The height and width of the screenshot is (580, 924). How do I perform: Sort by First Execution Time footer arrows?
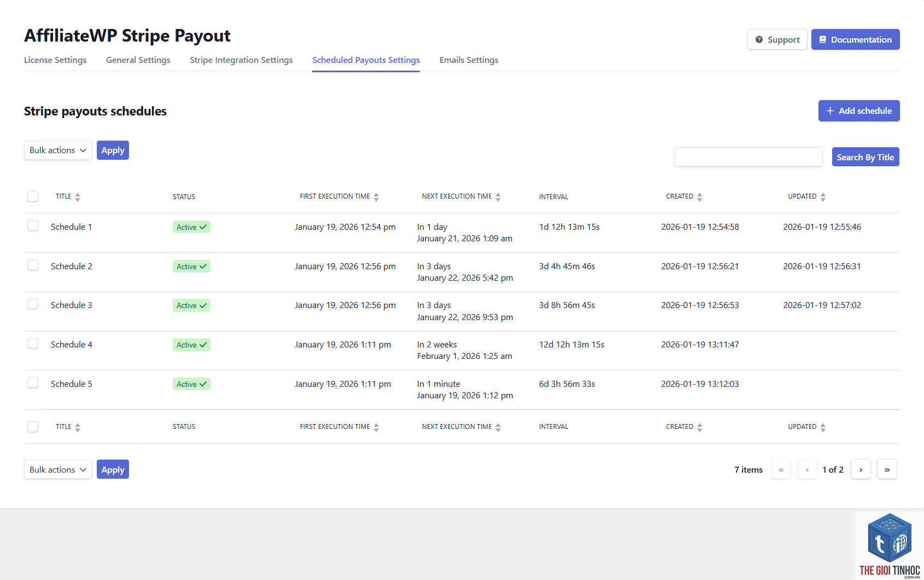376,427
